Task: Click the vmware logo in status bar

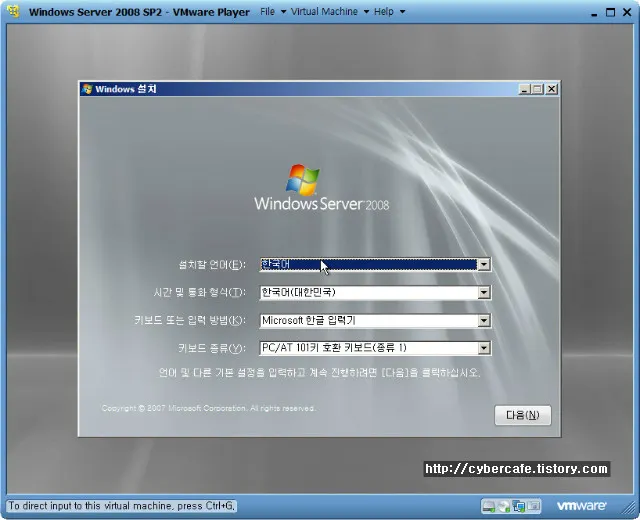Action: (581, 506)
